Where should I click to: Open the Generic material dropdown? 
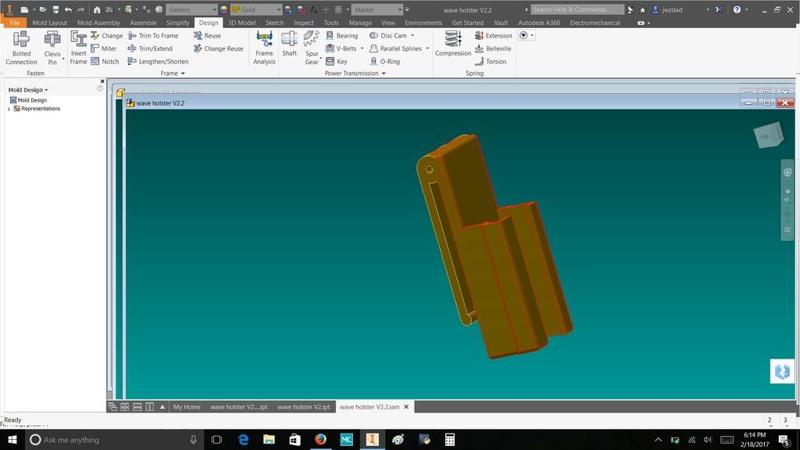tap(191, 10)
